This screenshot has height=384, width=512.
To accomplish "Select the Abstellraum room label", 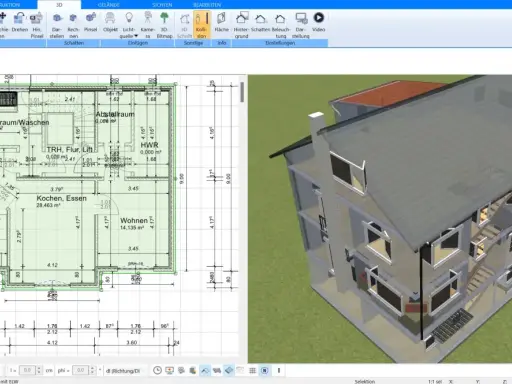I will 115,114.
